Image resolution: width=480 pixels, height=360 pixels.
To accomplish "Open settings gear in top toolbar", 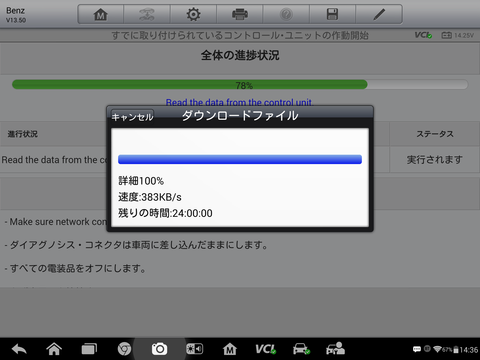I will coord(193,14).
